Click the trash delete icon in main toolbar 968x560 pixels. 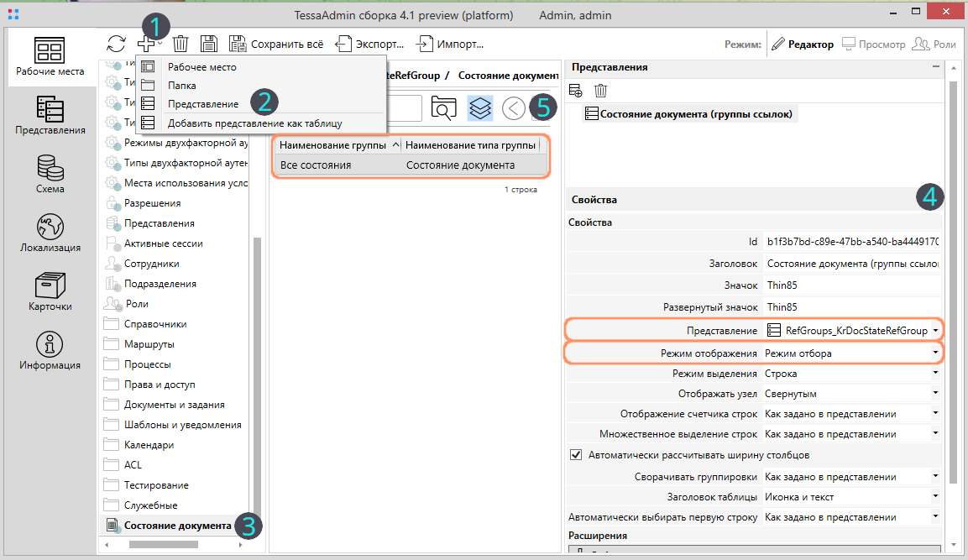(x=181, y=44)
